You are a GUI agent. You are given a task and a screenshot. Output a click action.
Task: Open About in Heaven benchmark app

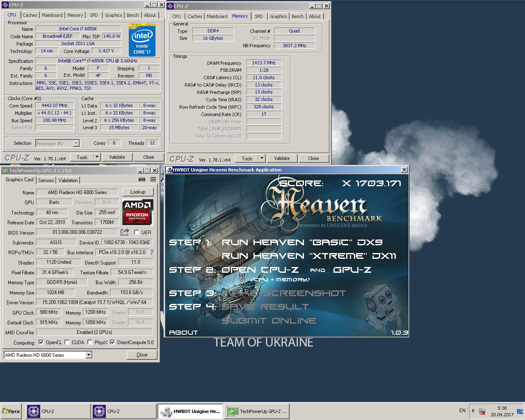(183, 333)
